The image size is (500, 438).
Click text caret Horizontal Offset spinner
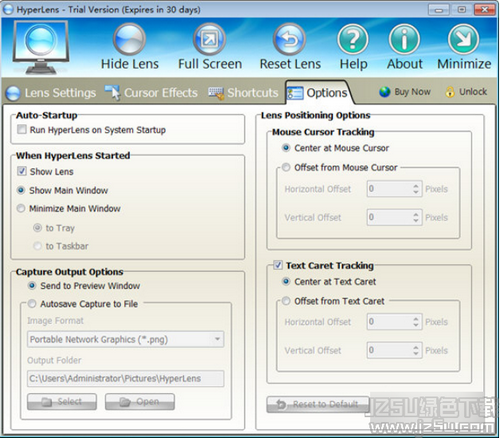click(416, 322)
